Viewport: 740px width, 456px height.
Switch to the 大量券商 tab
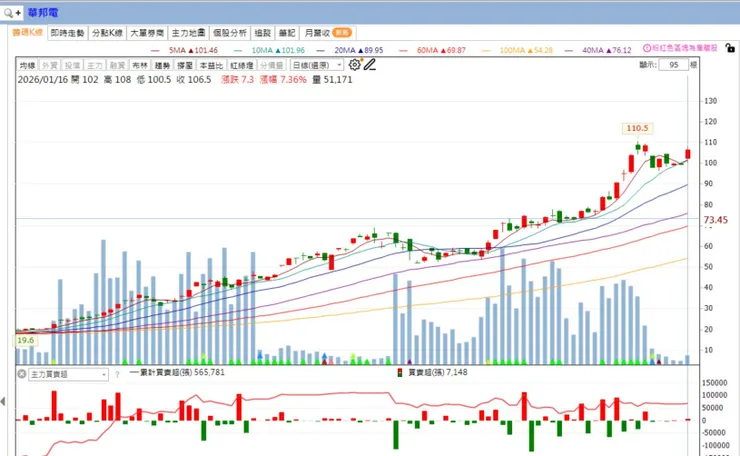point(147,33)
